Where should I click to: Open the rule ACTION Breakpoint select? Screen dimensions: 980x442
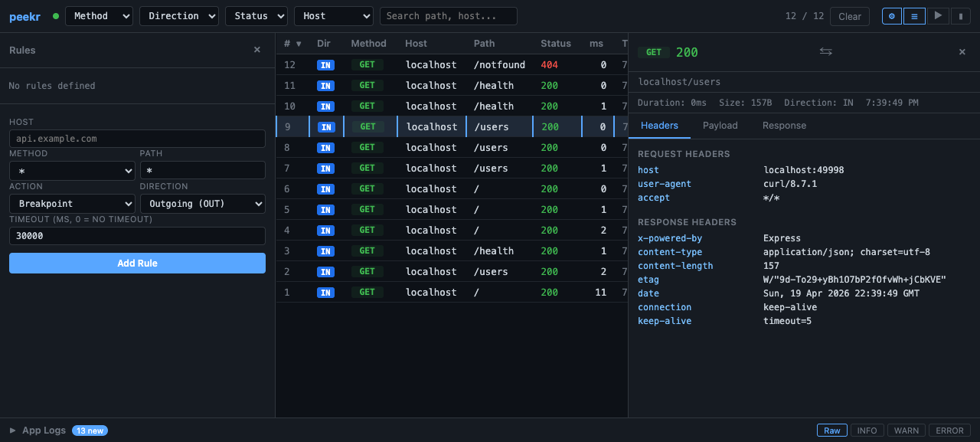click(x=72, y=204)
